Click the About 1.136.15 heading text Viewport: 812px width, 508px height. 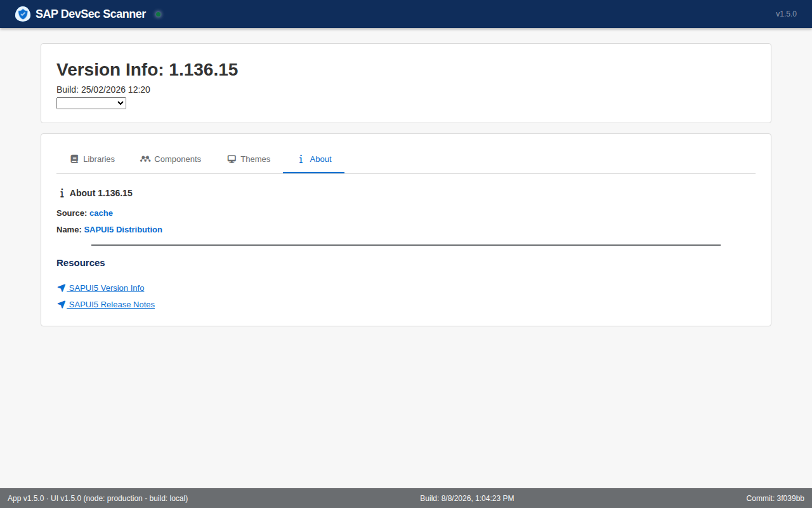101,193
